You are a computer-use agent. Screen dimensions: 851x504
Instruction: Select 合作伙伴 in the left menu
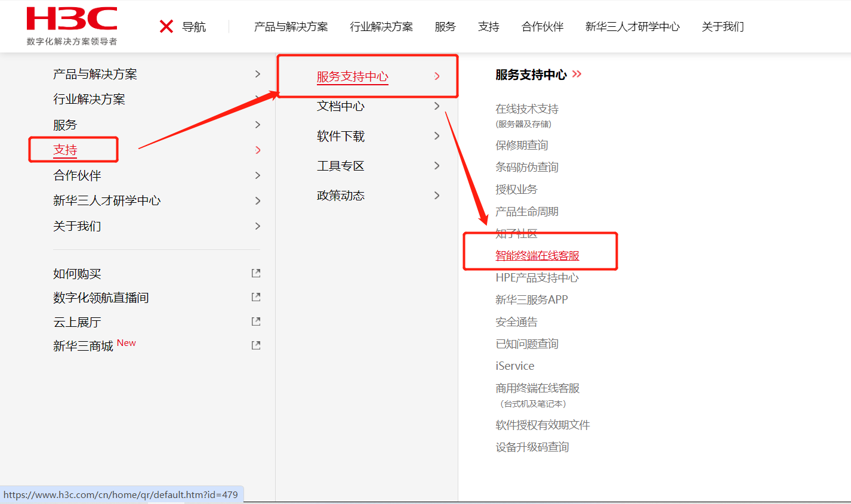point(77,175)
